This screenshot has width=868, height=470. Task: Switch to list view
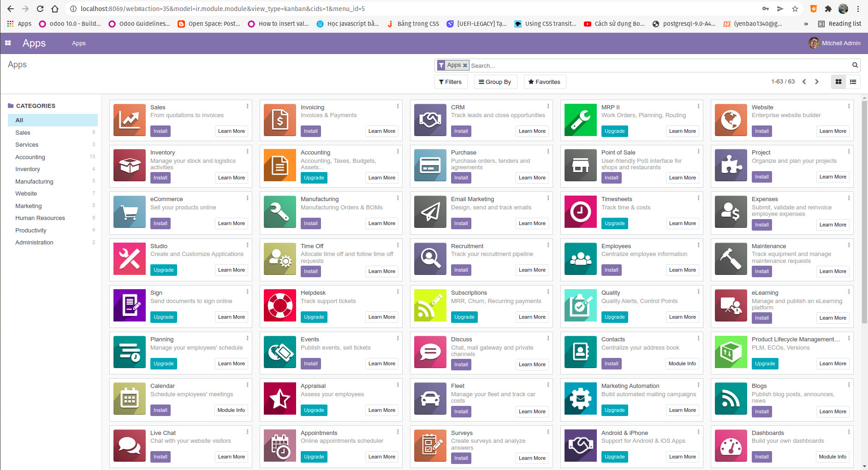(x=853, y=82)
